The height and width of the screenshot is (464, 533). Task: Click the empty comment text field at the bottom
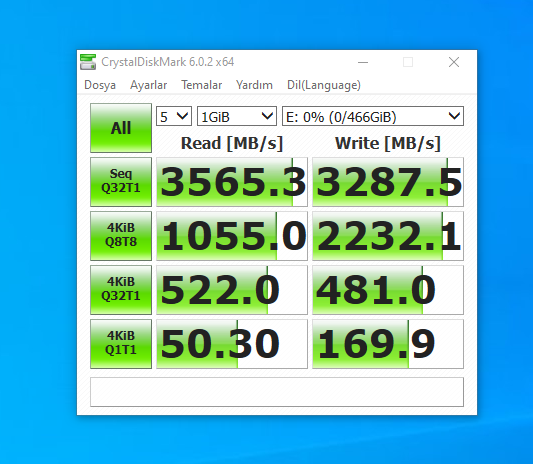pos(277,392)
